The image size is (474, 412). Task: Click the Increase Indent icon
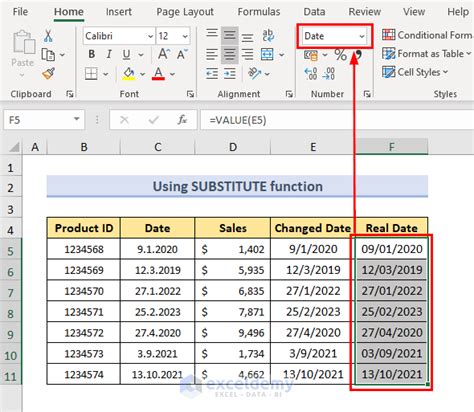click(x=230, y=73)
